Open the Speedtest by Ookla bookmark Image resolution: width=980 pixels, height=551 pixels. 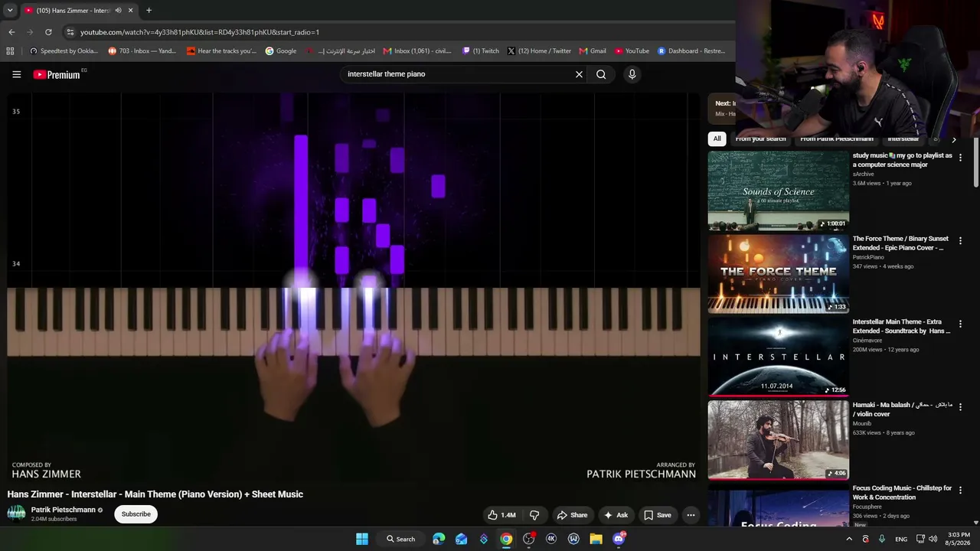[x=64, y=51]
